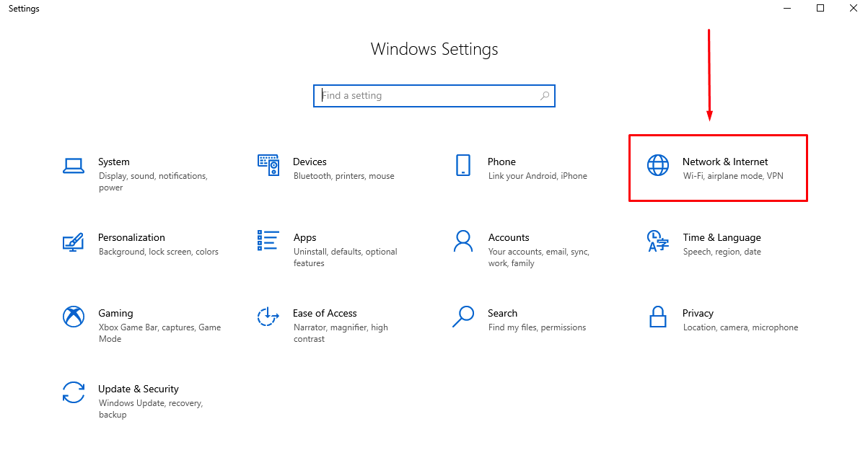
Task: Go to Personalization label
Action: tap(131, 237)
